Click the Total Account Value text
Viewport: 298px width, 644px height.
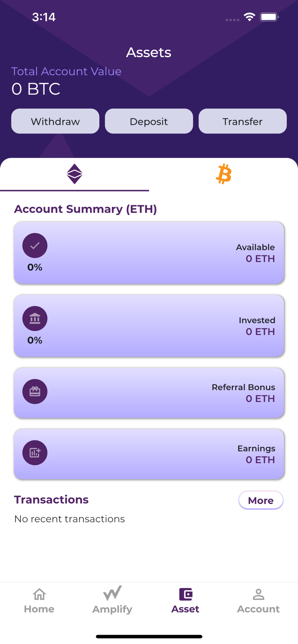coord(66,71)
